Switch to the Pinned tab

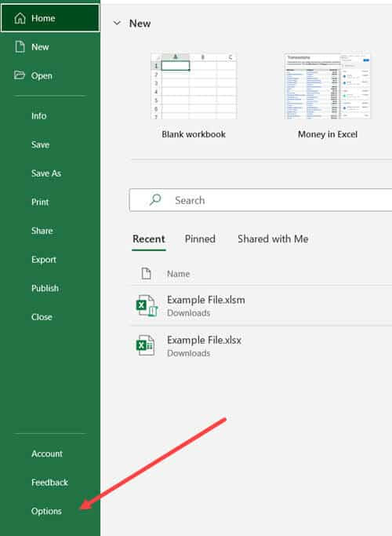click(200, 239)
